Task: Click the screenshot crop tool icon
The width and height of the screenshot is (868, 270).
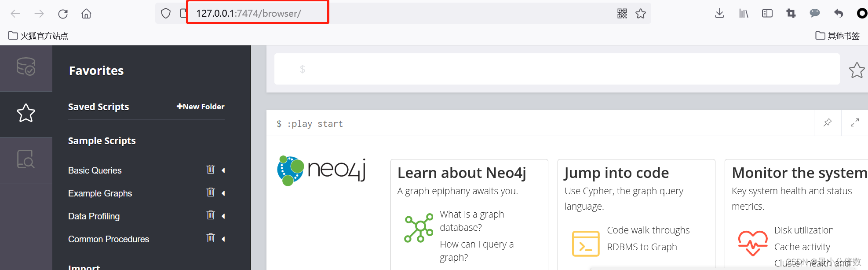Action: click(x=791, y=14)
